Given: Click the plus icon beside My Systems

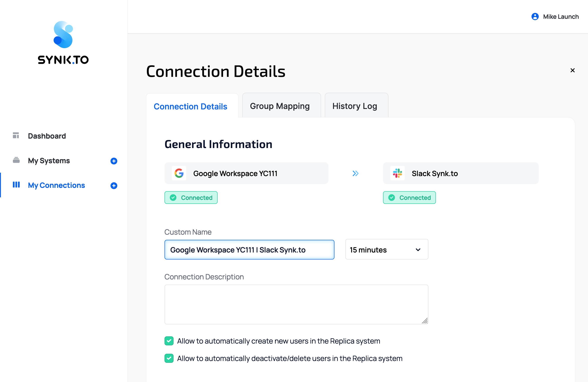Looking at the screenshot, I should 114,161.
